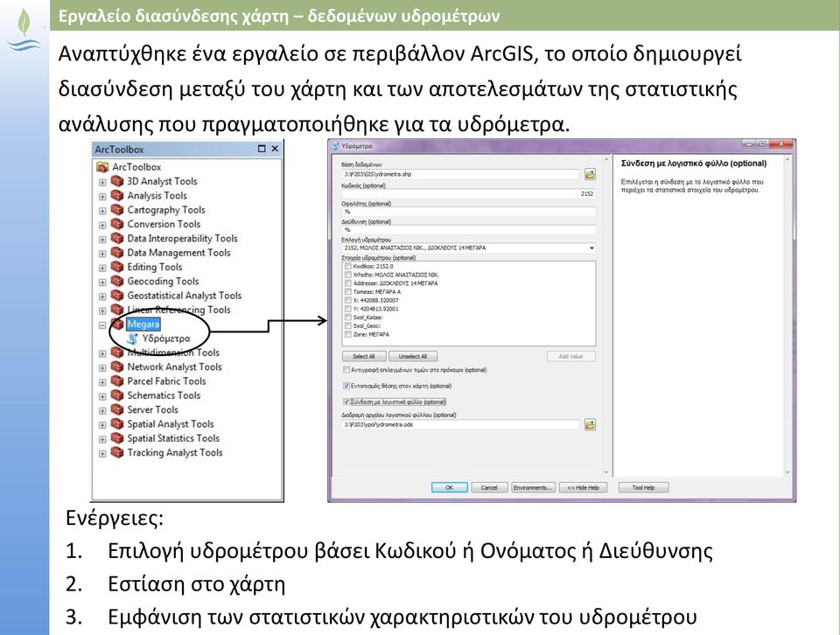Click the Tracking Analyst Tools toolbox icon
The image size is (840, 635).
click(116, 452)
